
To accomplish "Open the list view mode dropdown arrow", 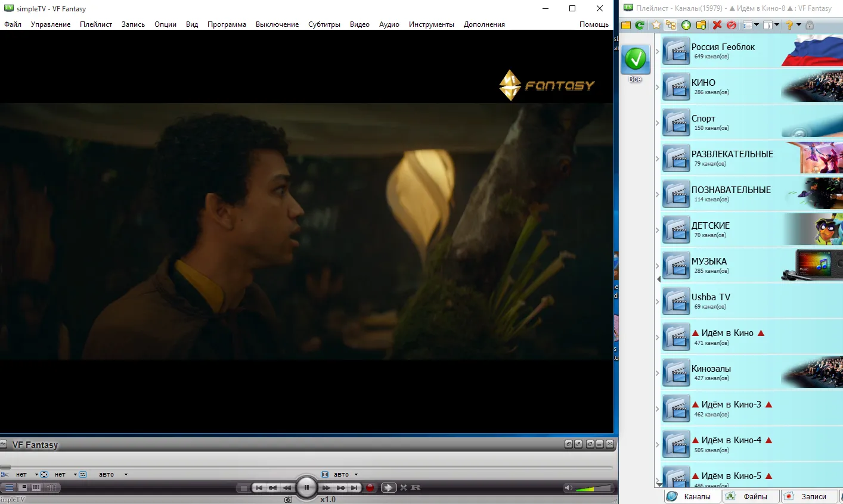I will pyautogui.click(x=757, y=25).
